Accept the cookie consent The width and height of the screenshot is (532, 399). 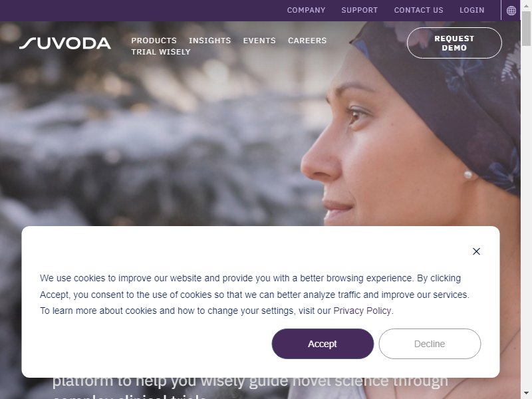323,344
